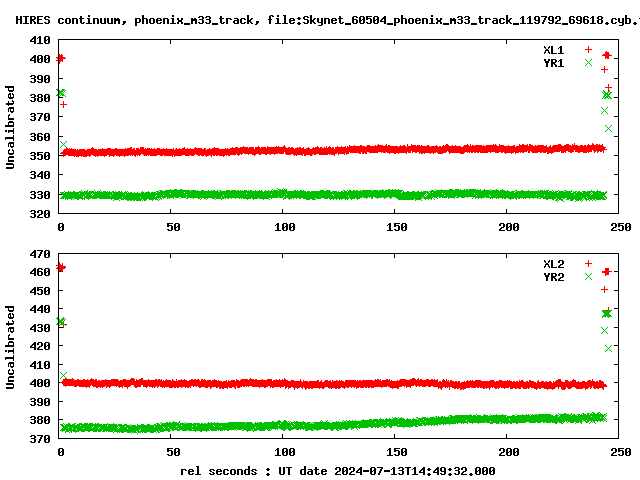640x480 pixels.
Task: Click the 50 x-axis tick under XL1/YR1 plot
Action: (173, 227)
